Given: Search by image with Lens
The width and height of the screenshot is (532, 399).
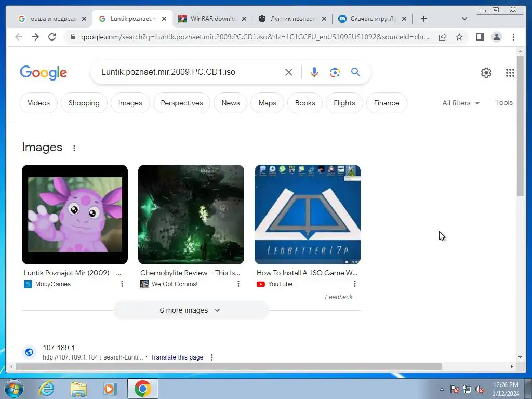Looking at the screenshot, I should 335,72.
